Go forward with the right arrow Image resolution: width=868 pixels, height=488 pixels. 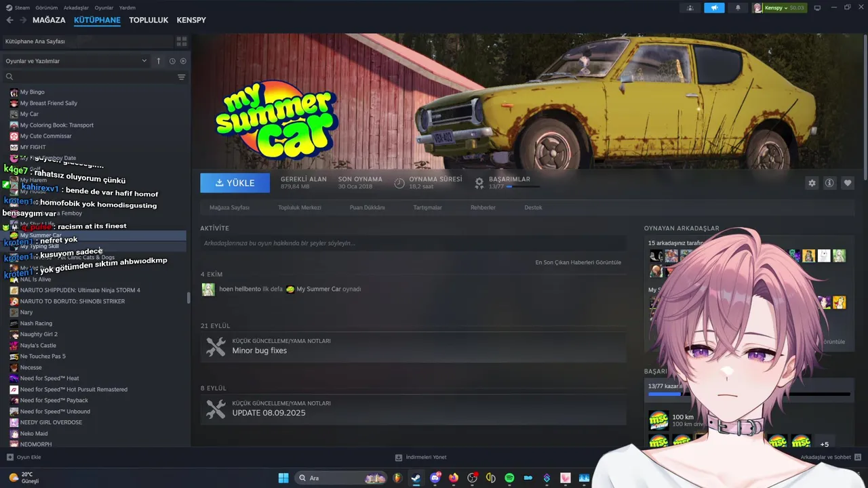click(23, 20)
